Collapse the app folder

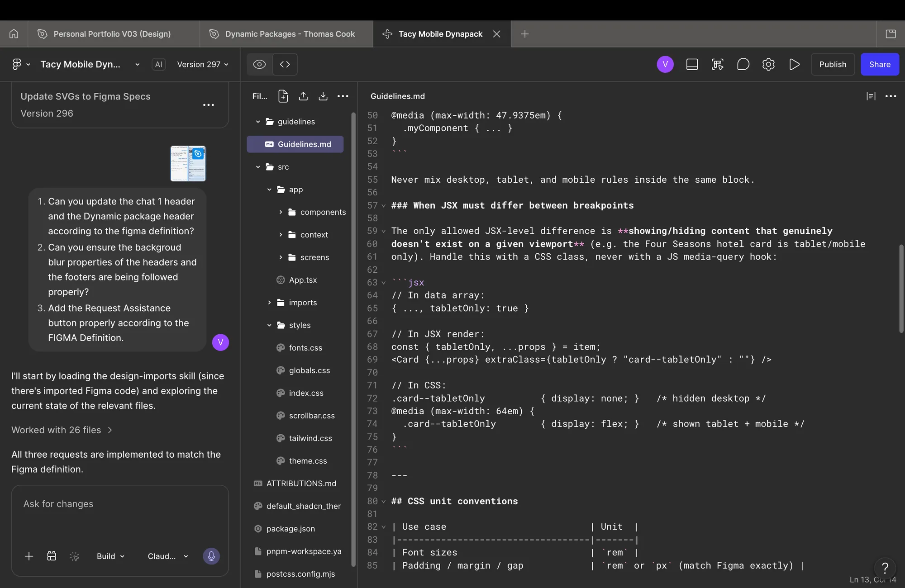pos(269,190)
